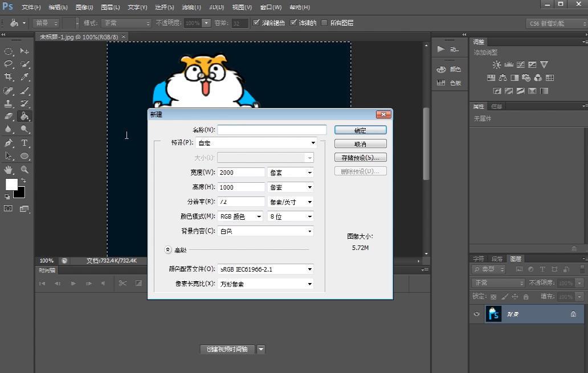This screenshot has width=588, height=373.
Task: Set the background color swatch
Action: (21, 193)
